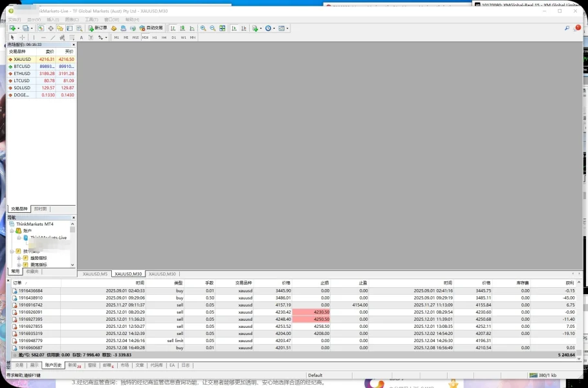Open the Profiles toolbar icon
The height and width of the screenshot is (388, 588).
click(x=25, y=28)
